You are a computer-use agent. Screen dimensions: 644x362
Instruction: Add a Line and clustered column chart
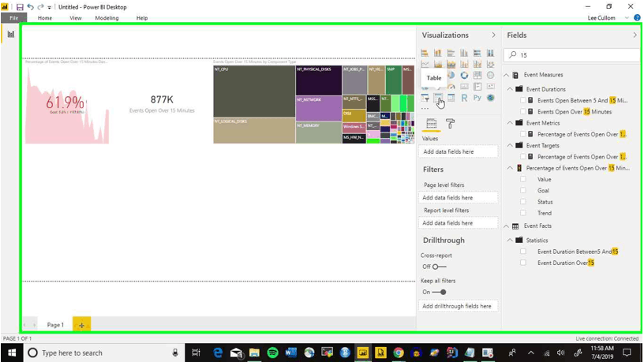click(x=477, y=64)
